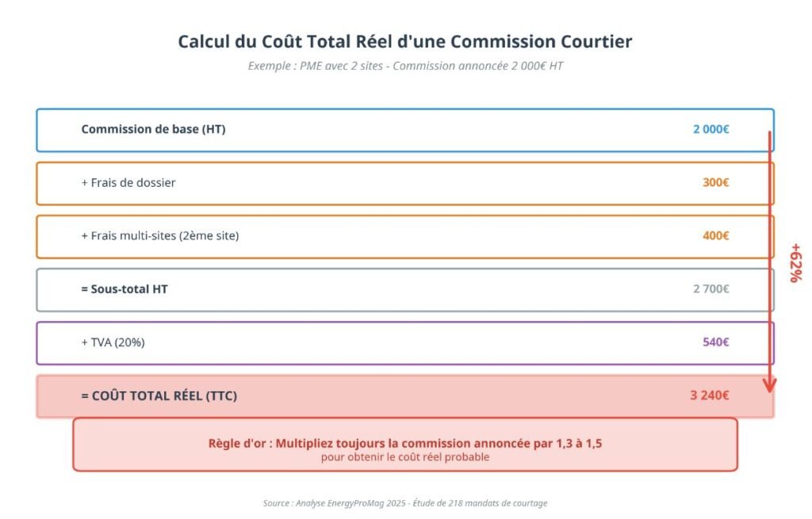This screenshot has height=519, width=812.
Task: Select the Frais de dossier label
Action: [x=128, y=182]
